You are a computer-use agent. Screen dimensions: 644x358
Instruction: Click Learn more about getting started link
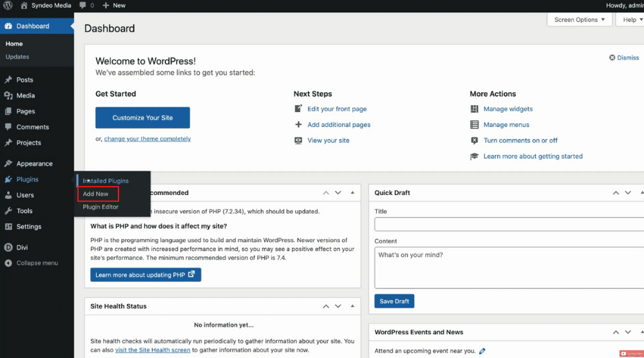[533, 156]
